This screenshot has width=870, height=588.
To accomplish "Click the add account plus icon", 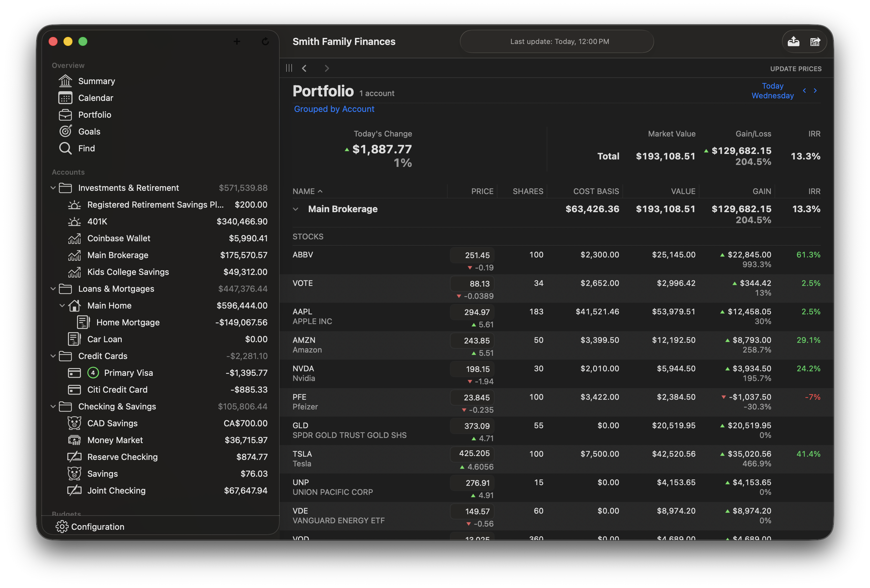I will point(237,41).
